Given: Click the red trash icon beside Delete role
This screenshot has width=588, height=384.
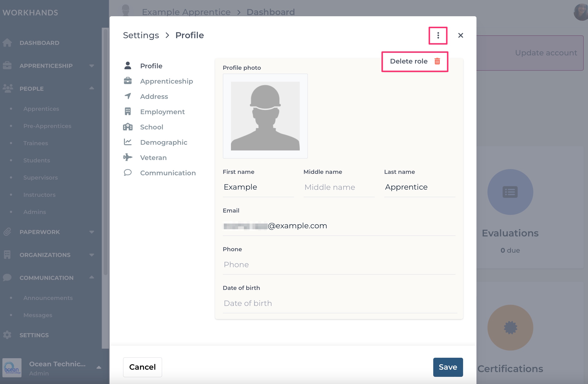Looking at the screenshot, I should pyautogui.click(x=437, y=61).
